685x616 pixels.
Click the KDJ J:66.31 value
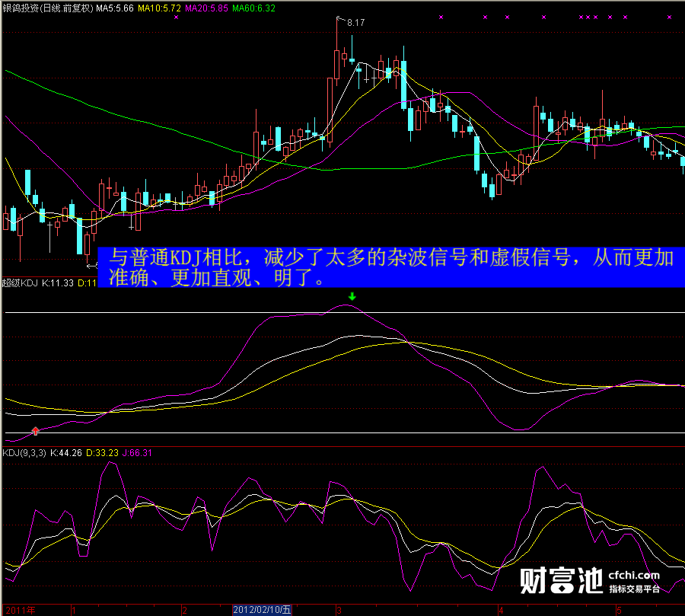click(137, 453)
